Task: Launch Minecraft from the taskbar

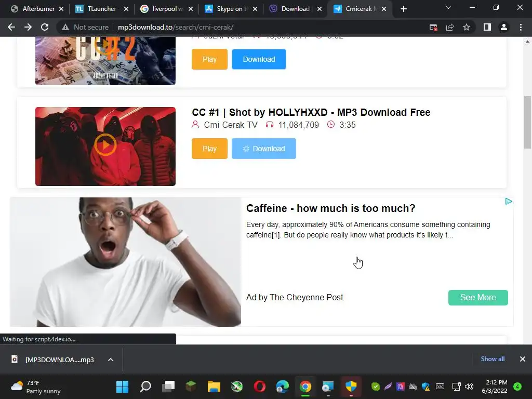Action: (x=191, y=387)
